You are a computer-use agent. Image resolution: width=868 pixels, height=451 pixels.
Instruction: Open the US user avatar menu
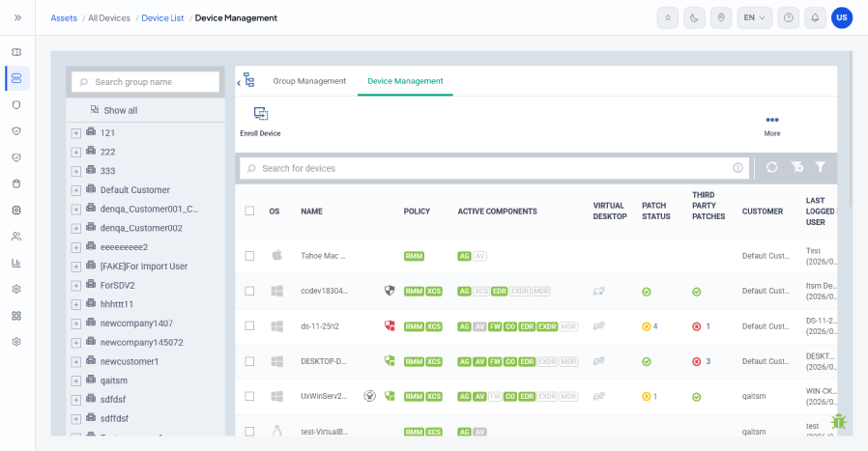tap(842, 17)
